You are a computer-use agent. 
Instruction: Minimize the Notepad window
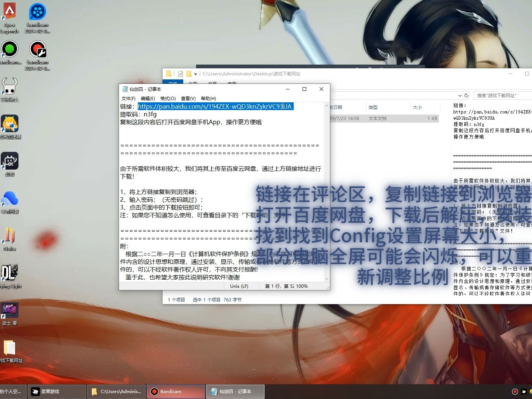pos(288,89)
